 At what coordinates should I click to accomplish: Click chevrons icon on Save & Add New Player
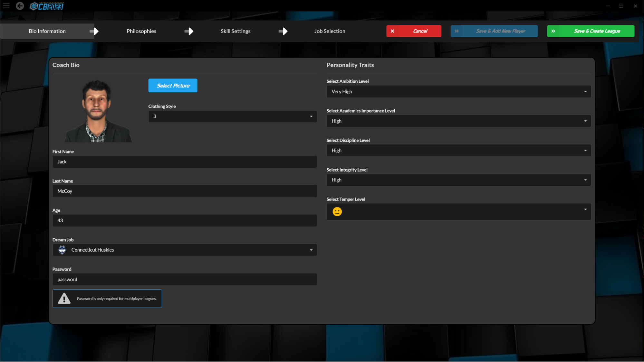point(457,31)
